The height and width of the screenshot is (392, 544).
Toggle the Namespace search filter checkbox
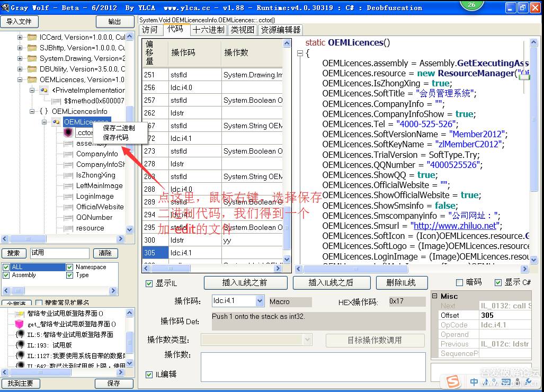click(x=70, y=267)
